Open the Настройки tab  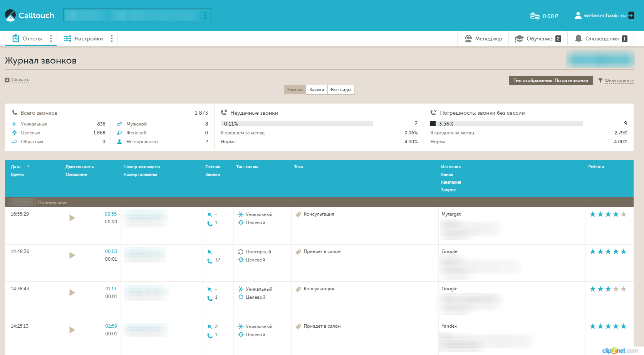pyautogui.click(x=84, y=39)
